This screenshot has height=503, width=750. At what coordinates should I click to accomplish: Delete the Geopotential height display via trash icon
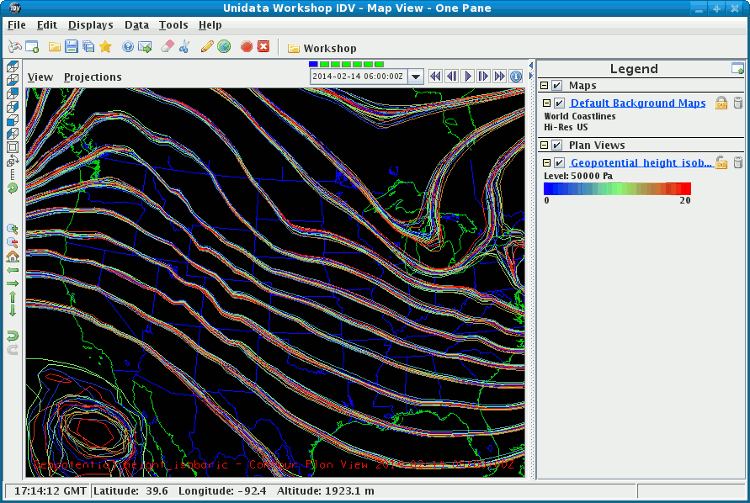[738, 163]
